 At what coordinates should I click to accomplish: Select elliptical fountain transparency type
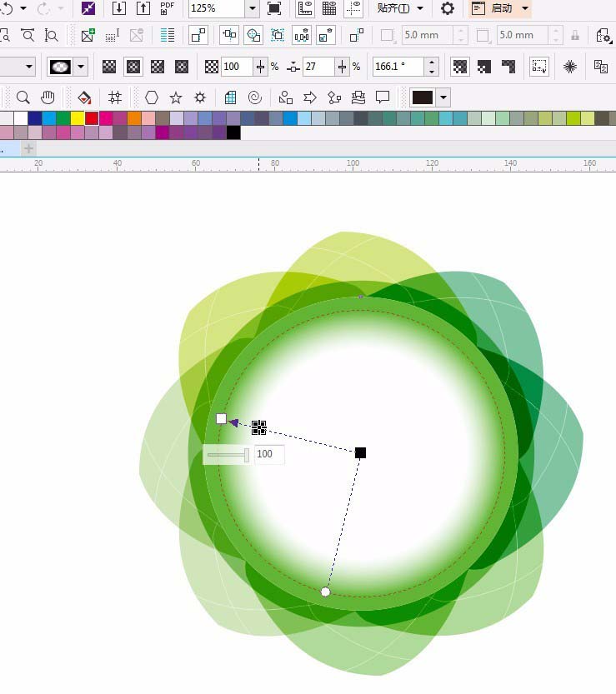click(133, 67)
